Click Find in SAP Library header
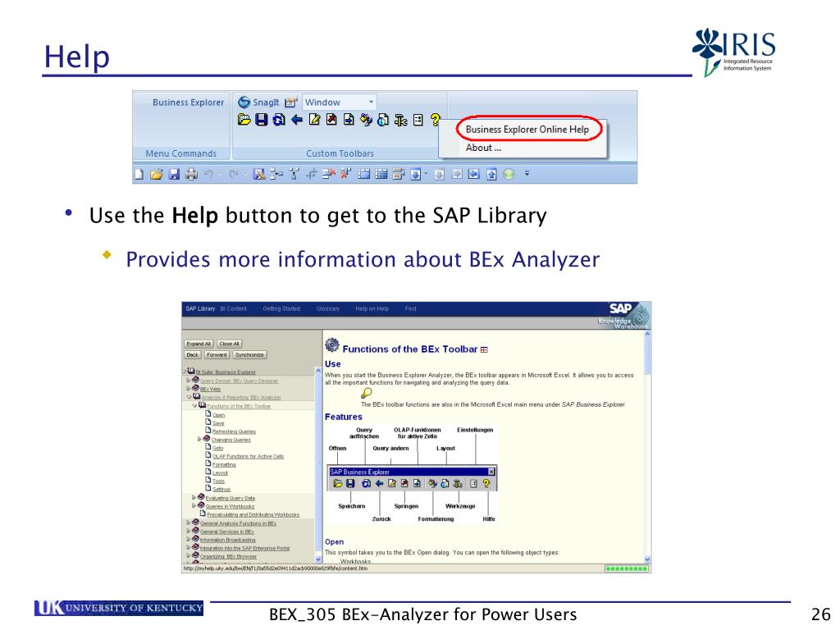The height and width of the screenshot is (630, 840). pos(410,308)
